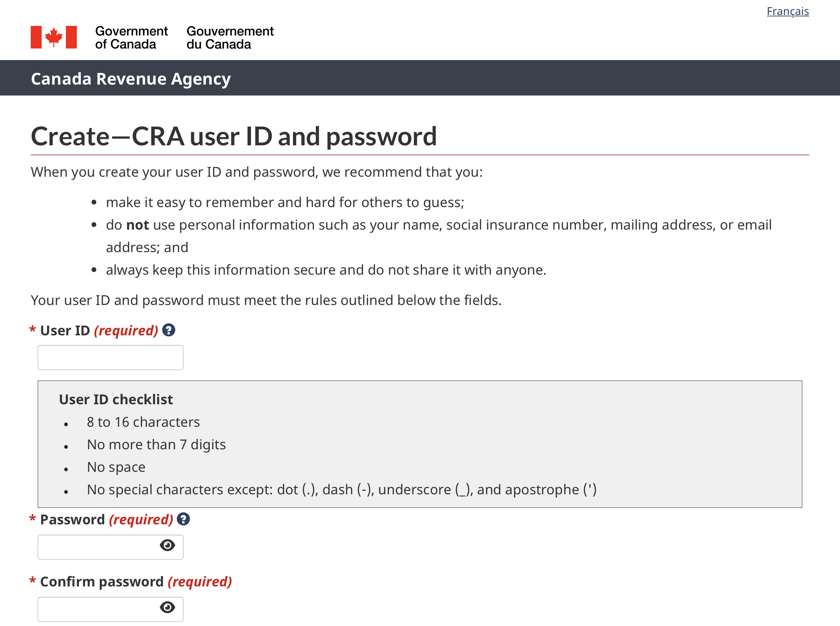Toggle Confirm password visibility with the eye icon

coord(167,608)
